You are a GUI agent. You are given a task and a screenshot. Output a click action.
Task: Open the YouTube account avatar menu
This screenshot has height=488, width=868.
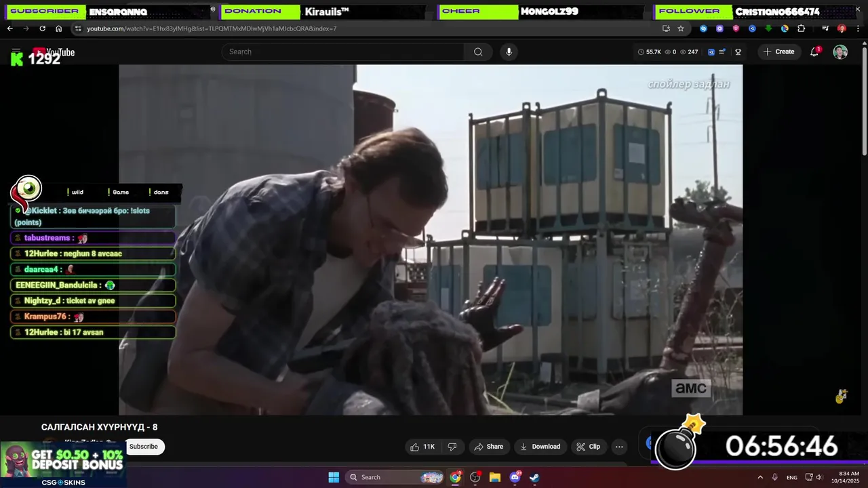click(840, 52)
